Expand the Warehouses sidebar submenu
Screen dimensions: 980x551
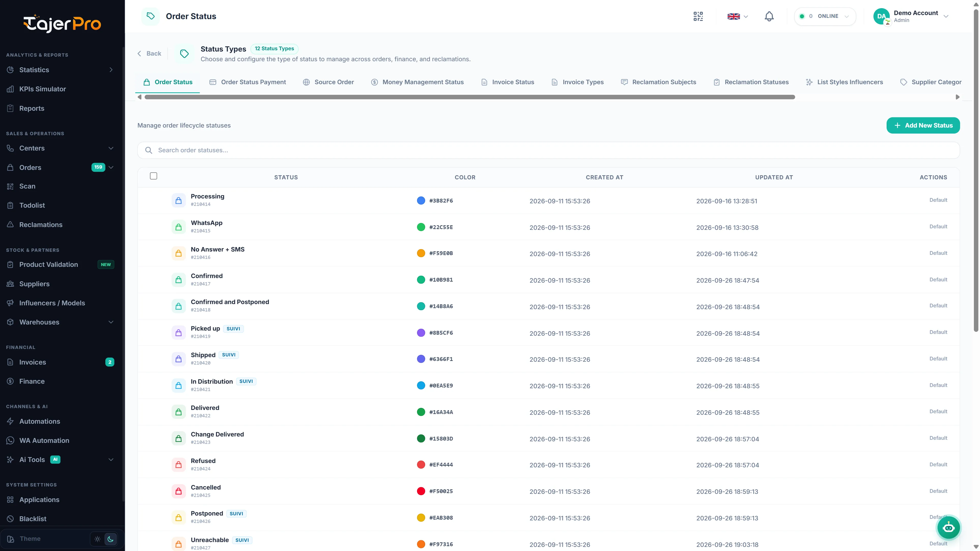[x=111, y=322]
